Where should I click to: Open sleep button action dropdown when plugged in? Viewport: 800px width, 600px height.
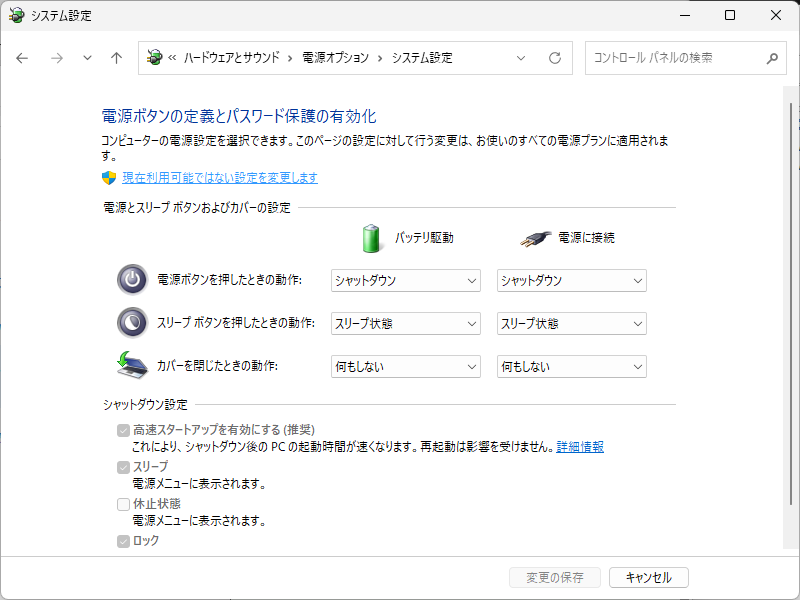click(571, 324)
